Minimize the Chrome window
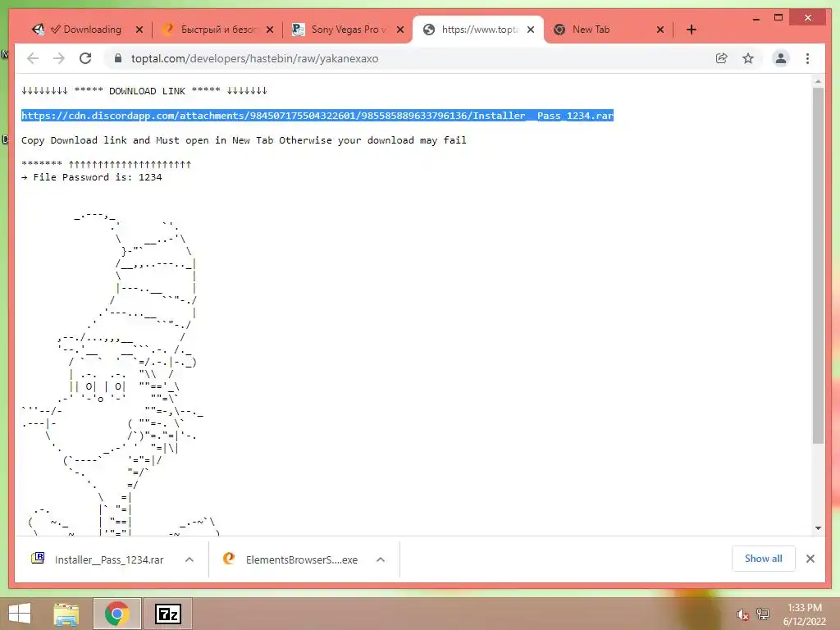The image size is (840, 630). 756,18
